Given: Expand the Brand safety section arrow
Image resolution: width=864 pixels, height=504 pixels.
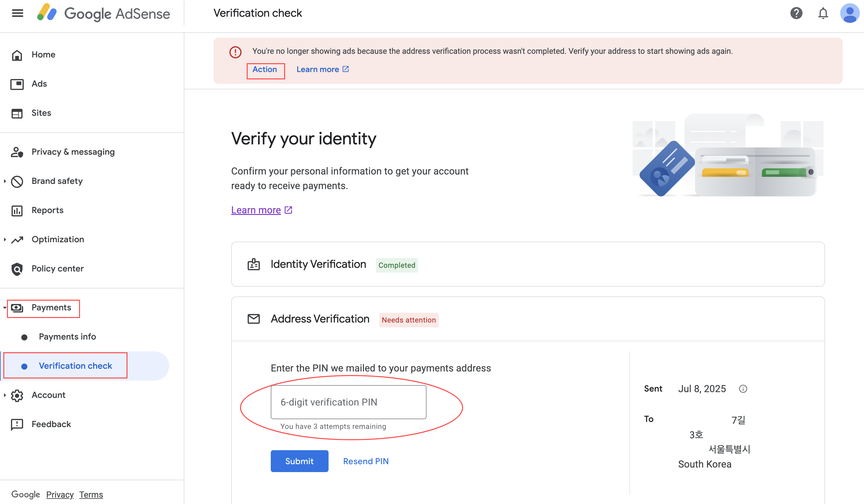Looking at the screenshot, I should pyautogui.click(x=5, y=181).
